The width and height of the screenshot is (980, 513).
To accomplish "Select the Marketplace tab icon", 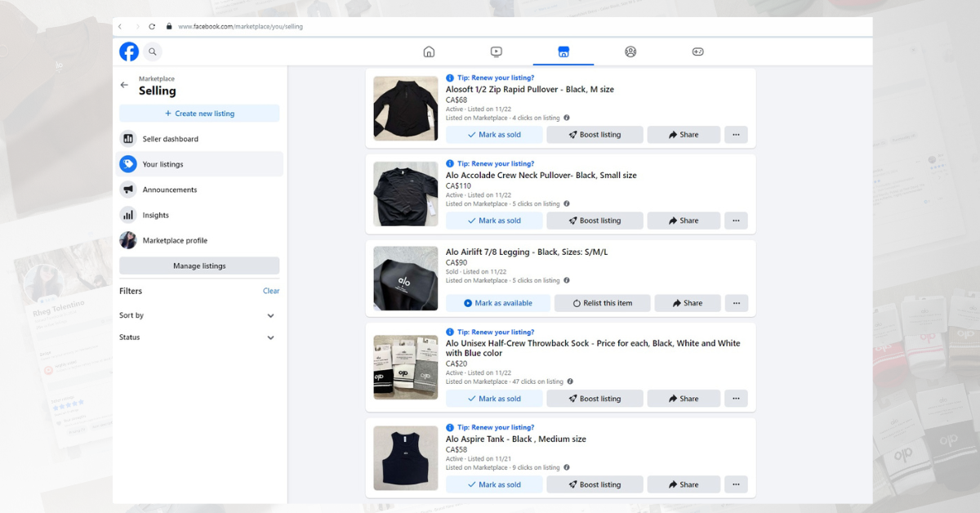I will pos(563,51).
